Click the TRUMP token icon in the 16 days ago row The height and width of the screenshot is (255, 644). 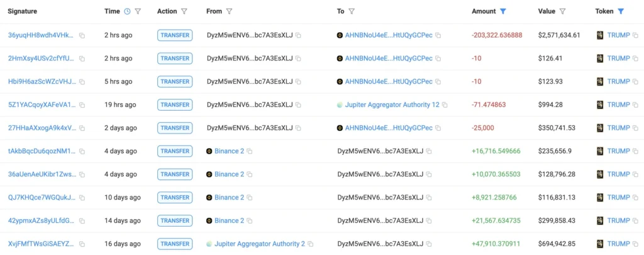pos(600,244)
